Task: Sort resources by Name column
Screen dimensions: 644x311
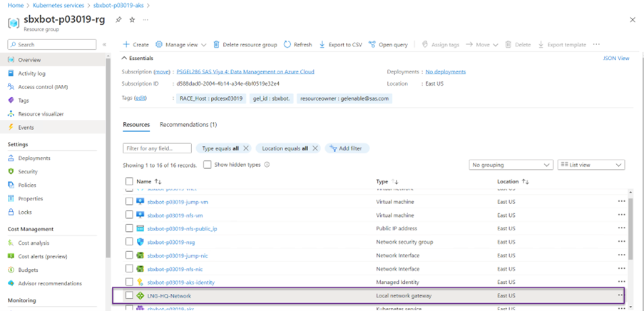Action: tap(149, 181)
